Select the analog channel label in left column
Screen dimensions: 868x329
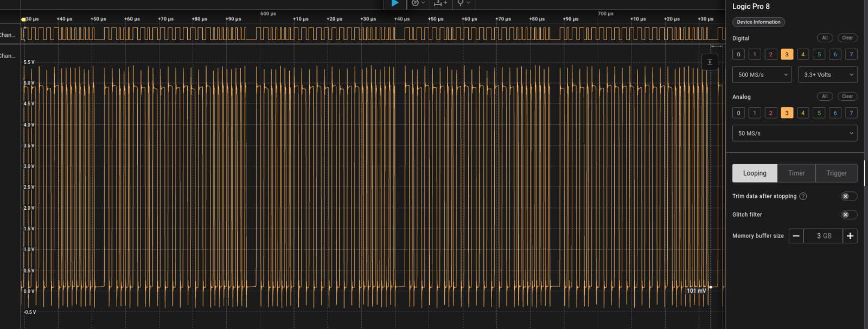click(8, 56)
